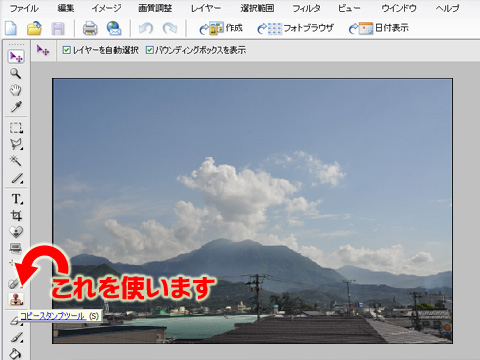
Task: Select the Zoom magnifier tool
Action: click(15, 74)
